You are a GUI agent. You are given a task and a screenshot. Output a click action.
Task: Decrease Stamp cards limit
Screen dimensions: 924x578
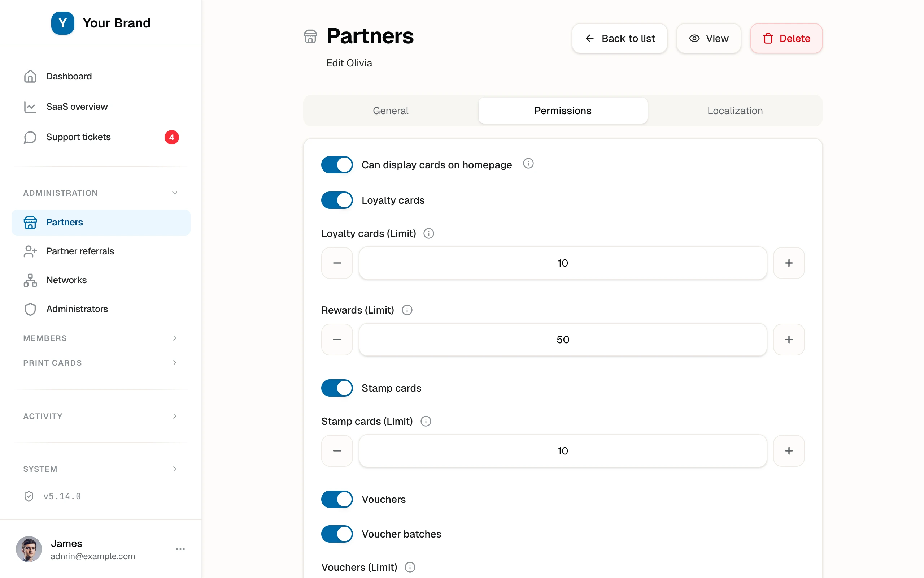tap(337, 451)
